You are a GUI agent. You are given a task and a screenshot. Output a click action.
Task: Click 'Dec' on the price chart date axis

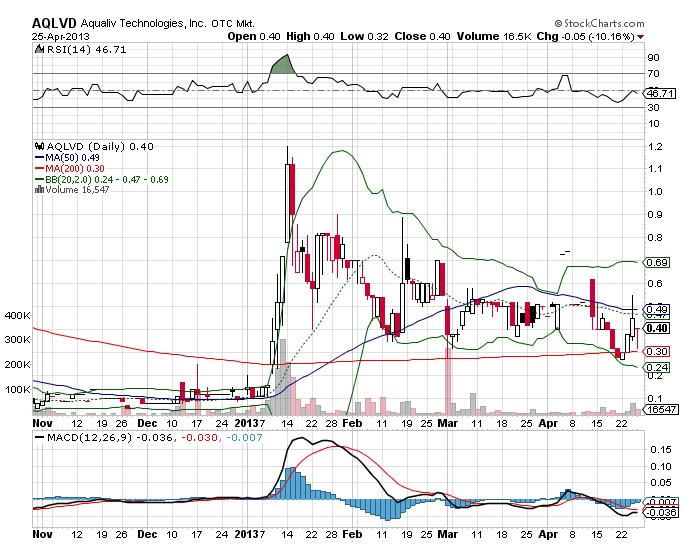tap(147, 423)
